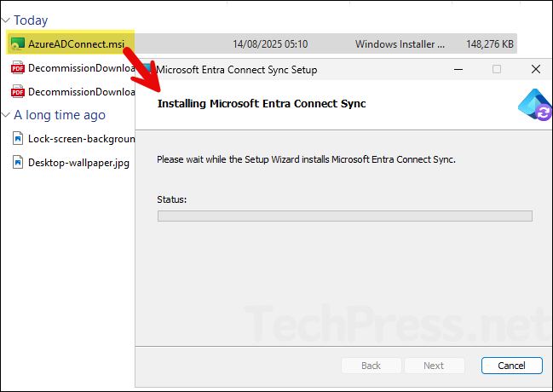Cancel the Entra Connect Sync setup
Screen dimensions: 553x392
[512, 366]
